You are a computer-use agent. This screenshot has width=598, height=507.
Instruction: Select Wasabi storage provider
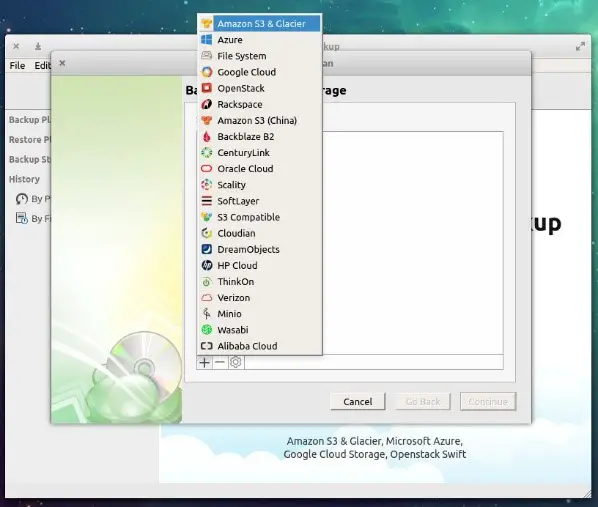click(260, 330)
